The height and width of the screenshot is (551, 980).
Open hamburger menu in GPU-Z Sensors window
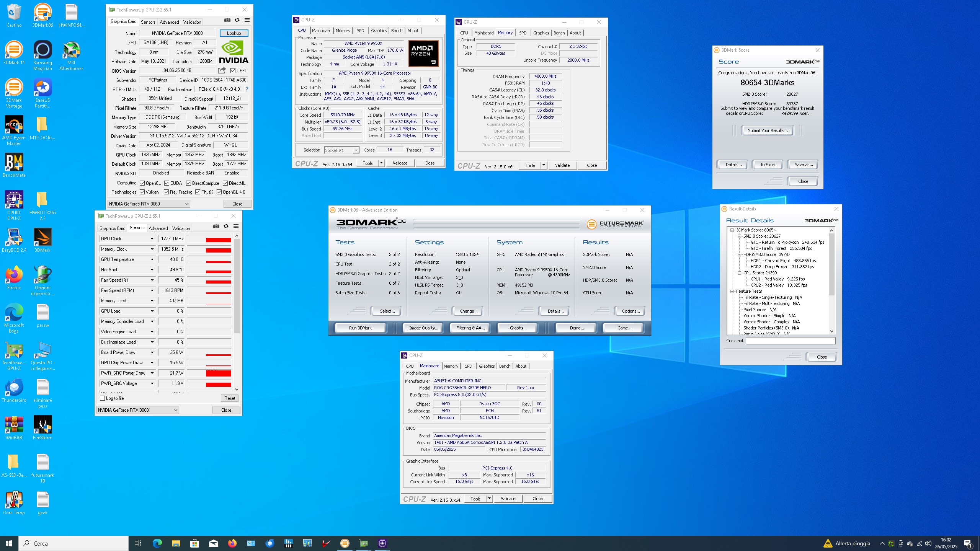236,227
